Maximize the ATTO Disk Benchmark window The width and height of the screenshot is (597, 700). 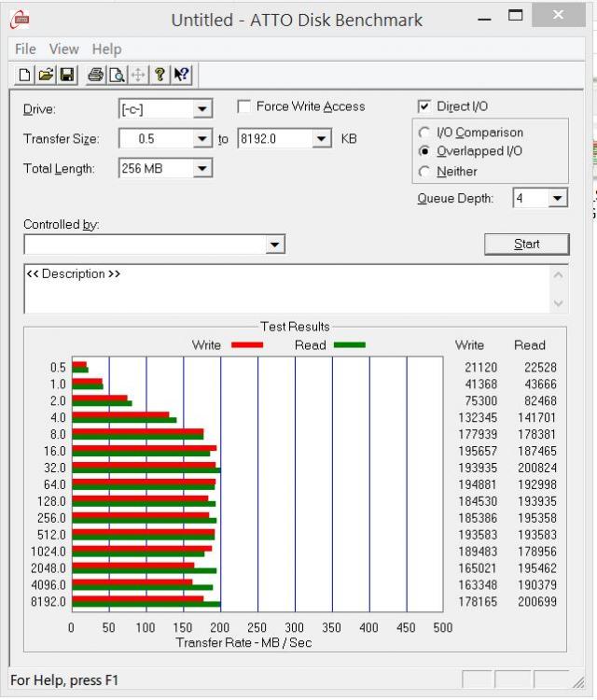pyautogui.click(x=515, y=16)
